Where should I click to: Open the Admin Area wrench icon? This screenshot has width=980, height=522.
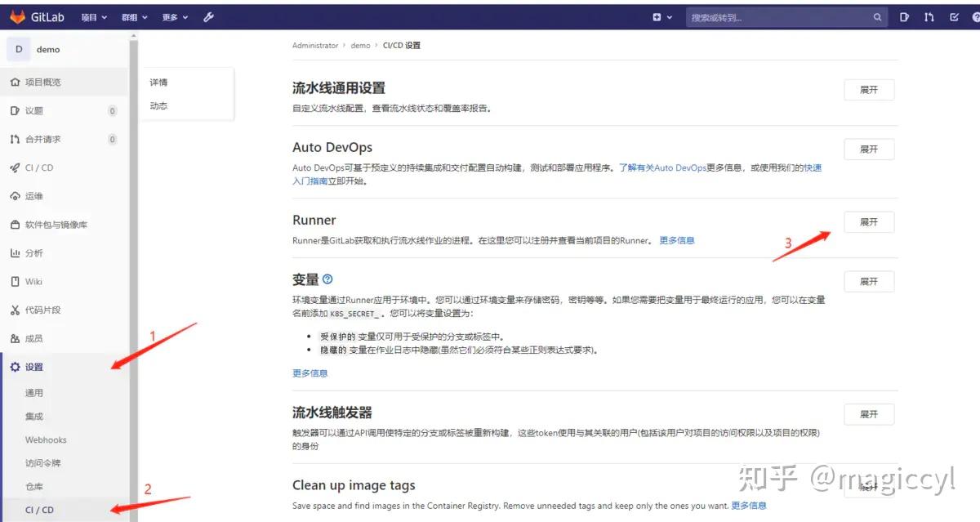click(208, 16)
